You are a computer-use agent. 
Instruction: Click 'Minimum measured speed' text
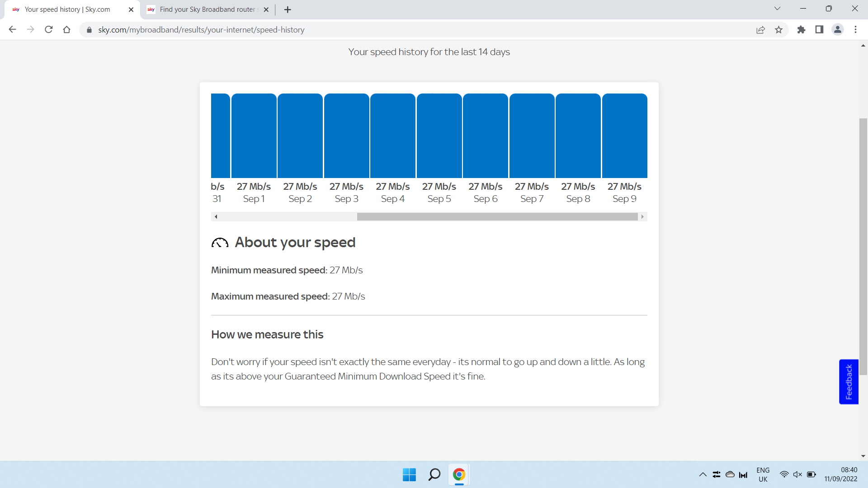269,270
